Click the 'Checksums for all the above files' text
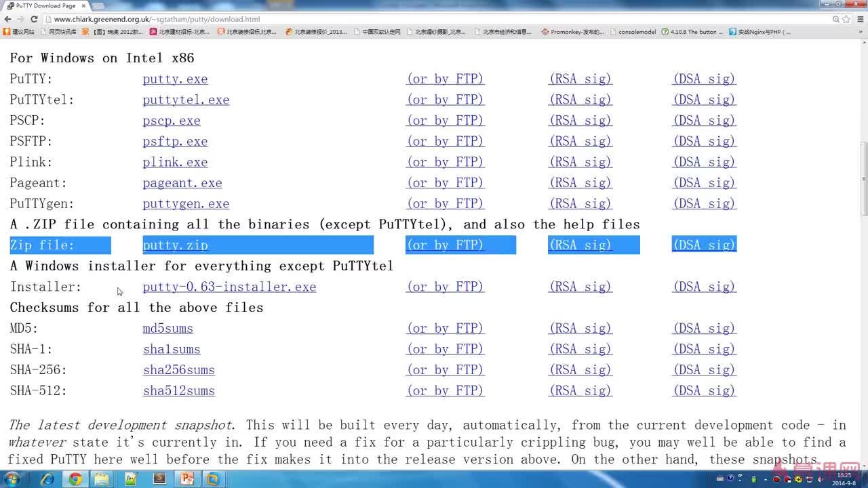This screenshot has width=868, height=488. click(136, 308)
